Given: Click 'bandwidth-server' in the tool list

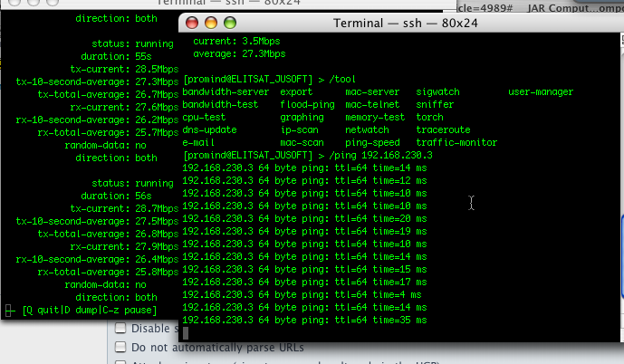Looking at the screenshot, I should 226,91.
